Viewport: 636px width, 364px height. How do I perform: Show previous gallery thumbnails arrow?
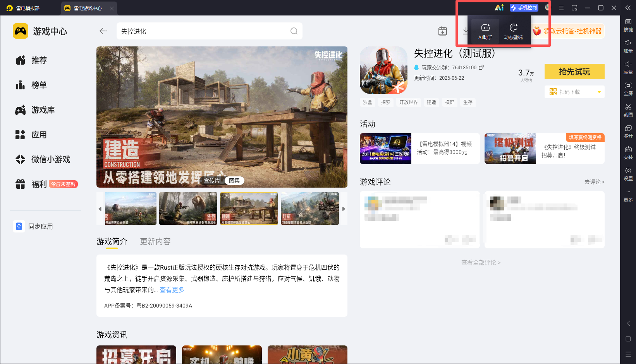point(100,209)
